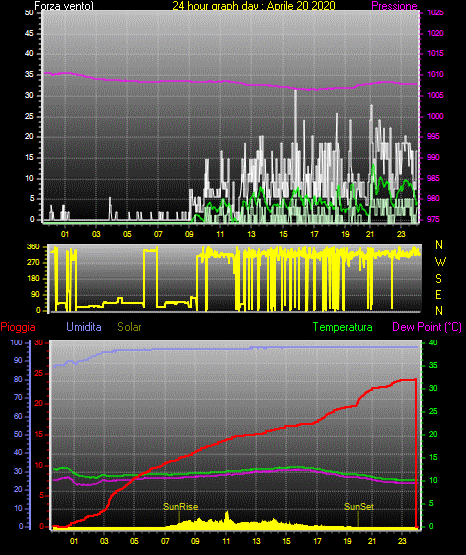
Task: Click the 'E' compass direction label
Action: pyautogui.click(x=438, y=295)
